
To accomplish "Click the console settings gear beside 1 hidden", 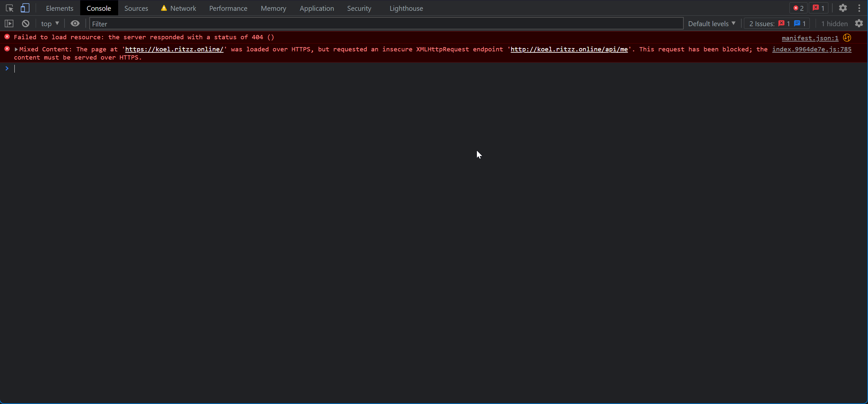I will click(859, 23).
